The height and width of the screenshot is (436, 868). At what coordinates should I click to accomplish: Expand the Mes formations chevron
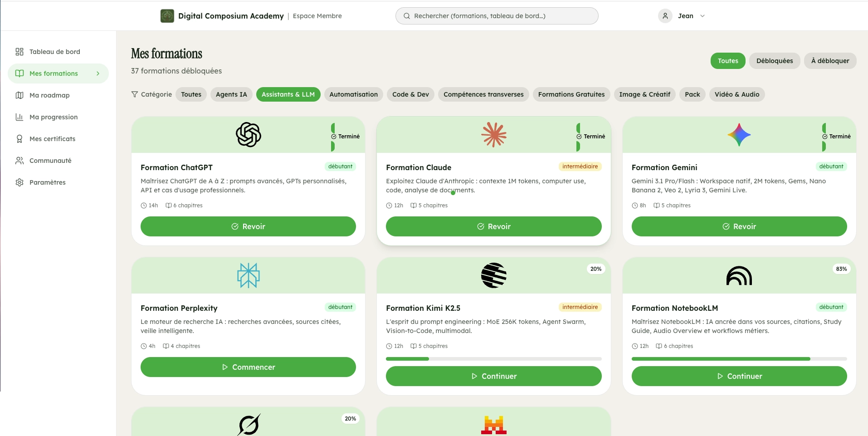[x=98, y=73]
